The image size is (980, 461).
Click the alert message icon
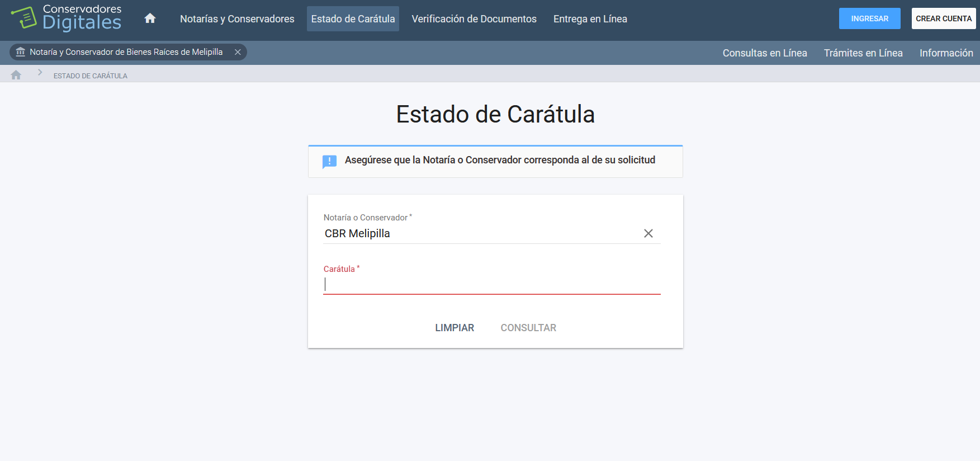tap(329, 162)
